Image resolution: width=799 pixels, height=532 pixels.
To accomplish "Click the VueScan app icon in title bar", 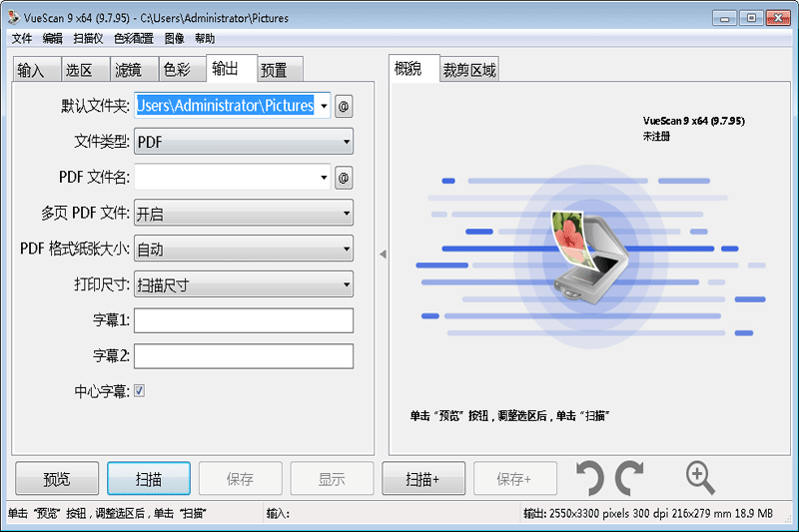I will coord(14,17).
